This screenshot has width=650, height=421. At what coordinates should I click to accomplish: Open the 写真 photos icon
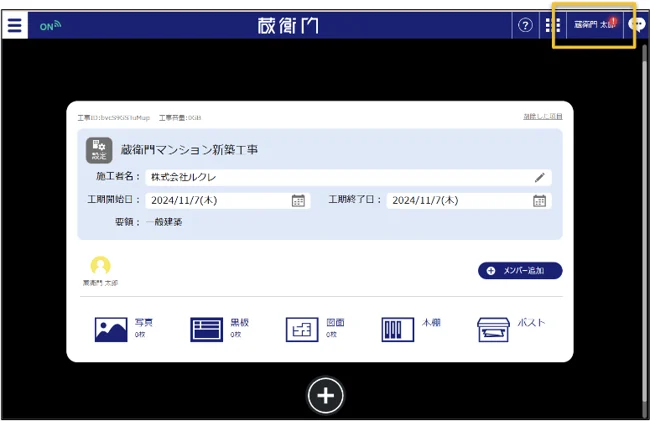111,329
